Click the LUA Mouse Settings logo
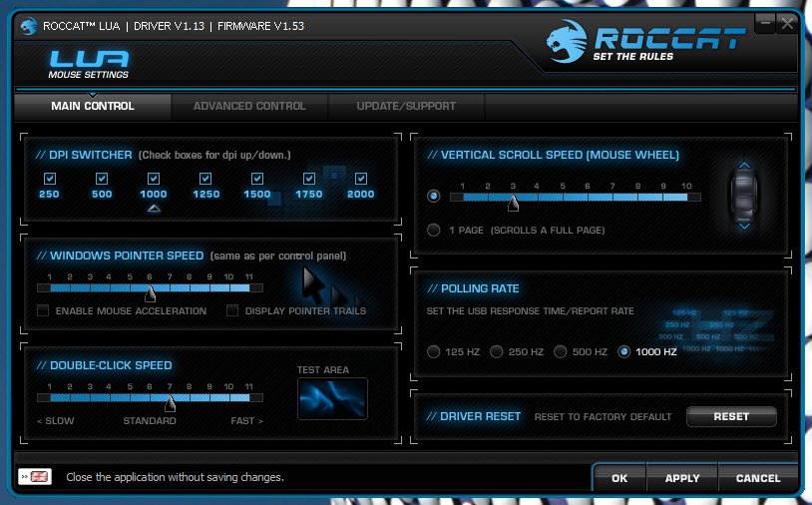 coord(89,64)
